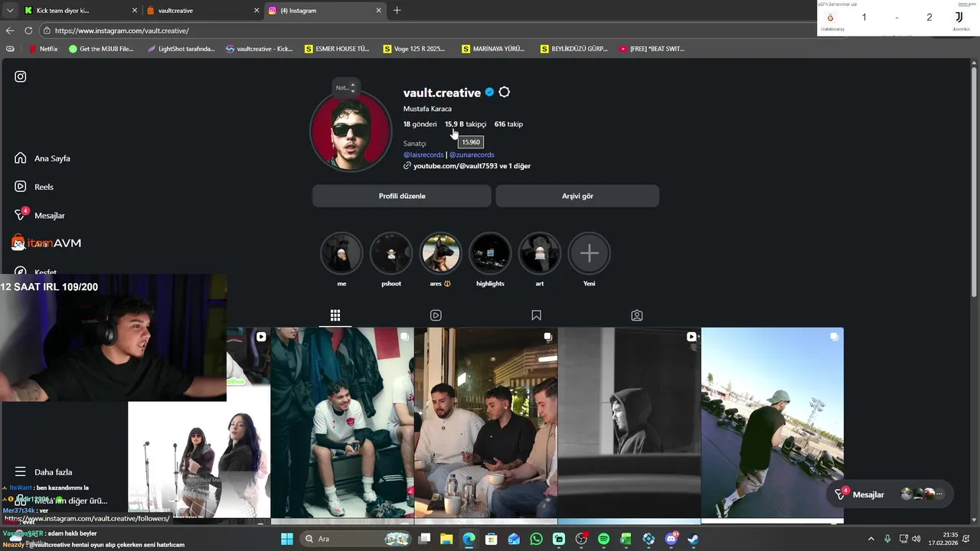Image resolution: width=980 pixels, height=551 pixels.
Task: Open Reels from the sidebar
Action: pos(34,187)
